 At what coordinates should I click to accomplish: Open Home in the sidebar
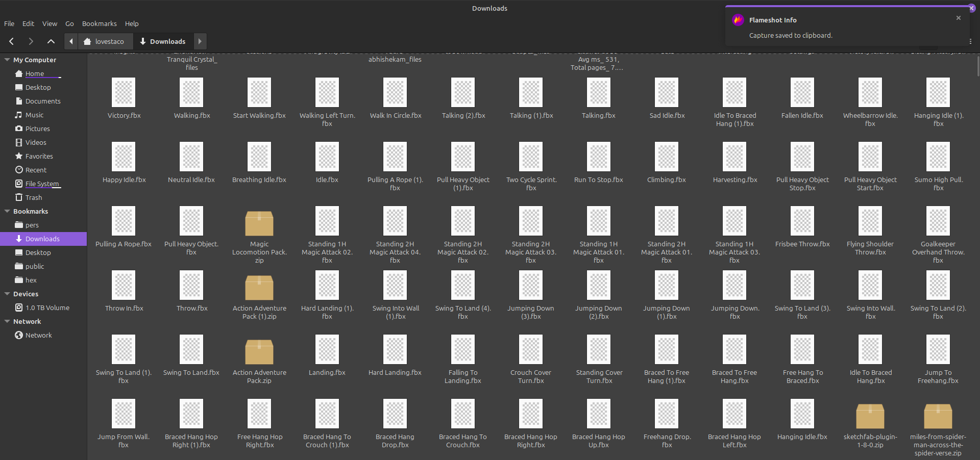35,73
